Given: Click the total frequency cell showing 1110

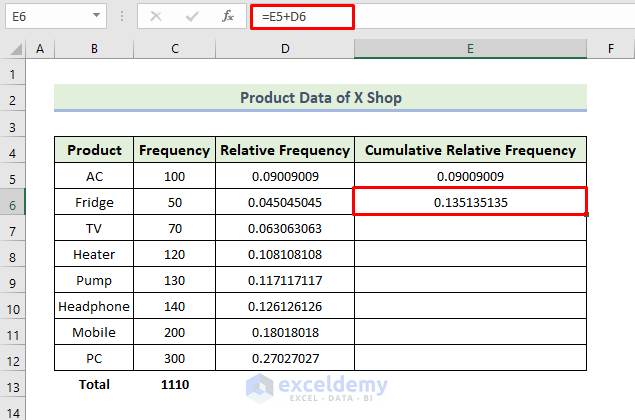Looking at the screenshot, I should pyautogui.click(x=174, y=384).
